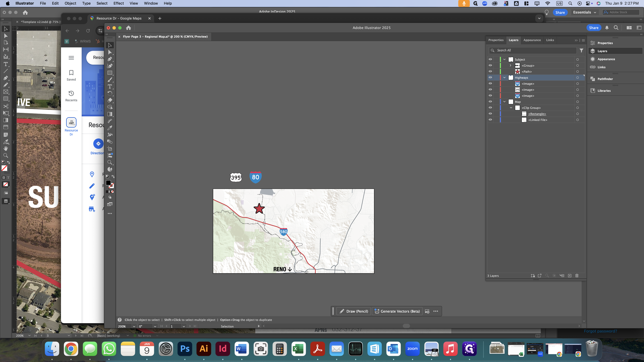
Task: Click Illustrator Share button
Action: pyautogui.click(x=594, y=28)
